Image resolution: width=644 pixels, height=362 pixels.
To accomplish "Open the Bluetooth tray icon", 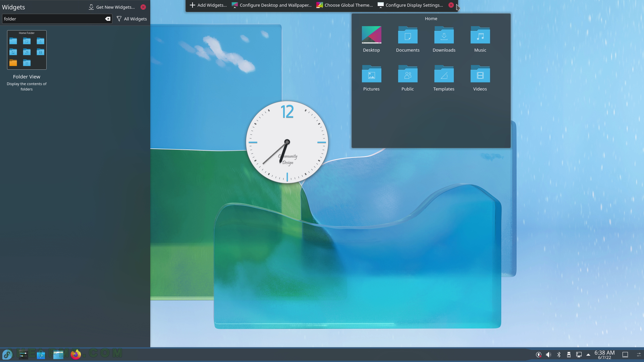I will point(559,355).
